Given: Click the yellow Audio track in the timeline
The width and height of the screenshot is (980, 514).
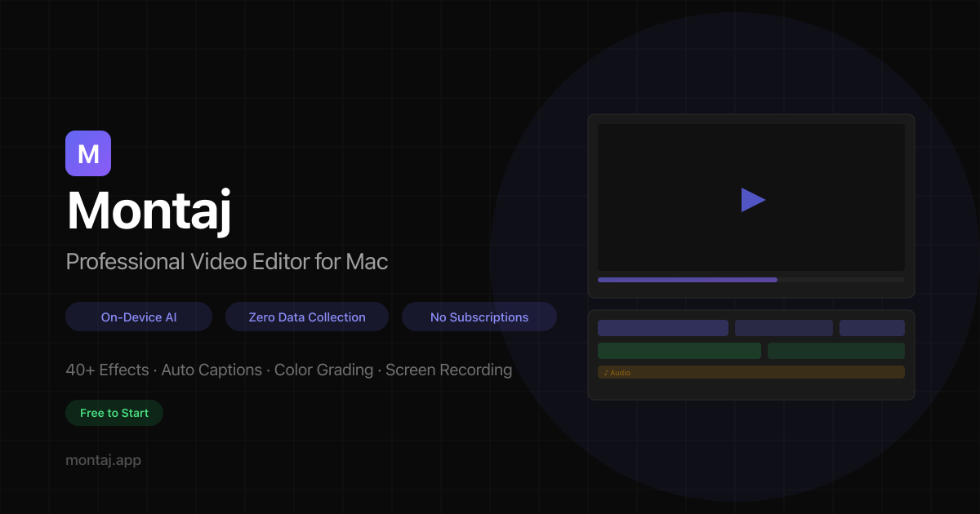Looking at the screenshot, I should point(751,372).
